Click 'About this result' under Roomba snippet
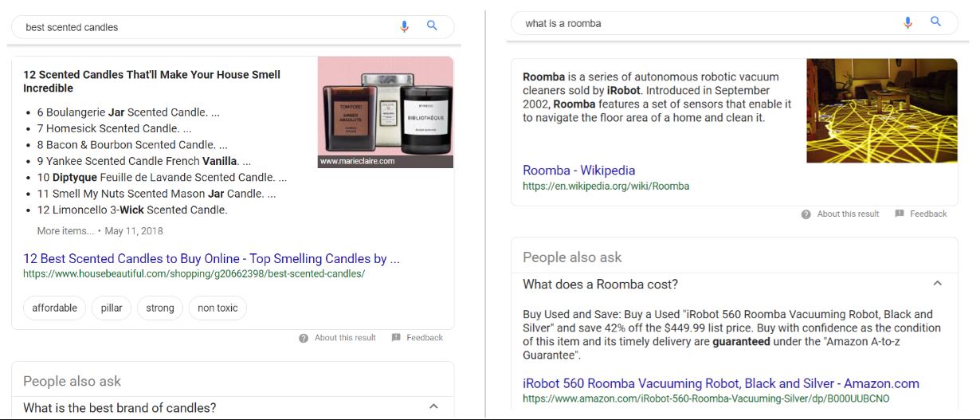Viewport: 980px width, 420px height. coord(848,214)
